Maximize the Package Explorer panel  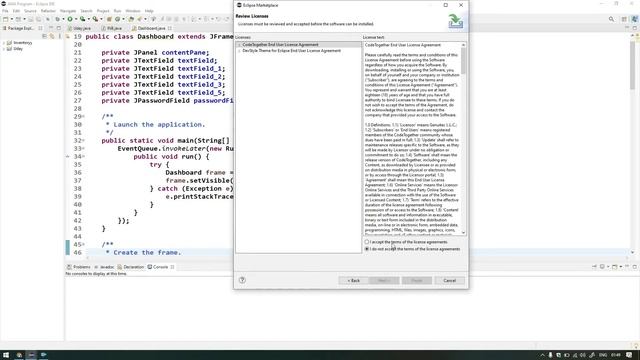pos(58,28)
